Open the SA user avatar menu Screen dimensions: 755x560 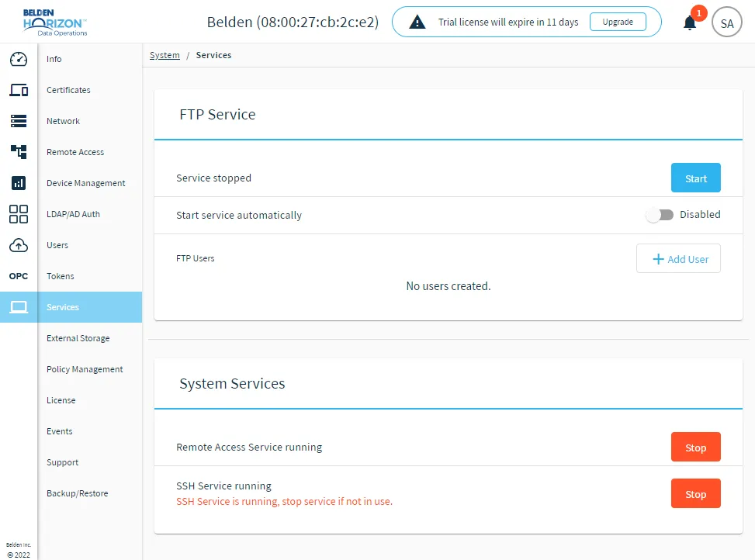(x=726, y=22)
